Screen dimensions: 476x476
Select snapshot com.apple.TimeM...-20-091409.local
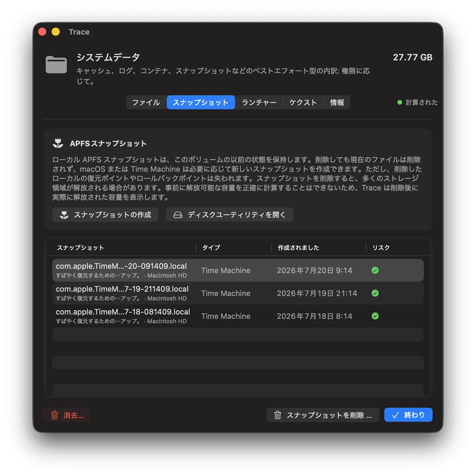pos(238,270)
